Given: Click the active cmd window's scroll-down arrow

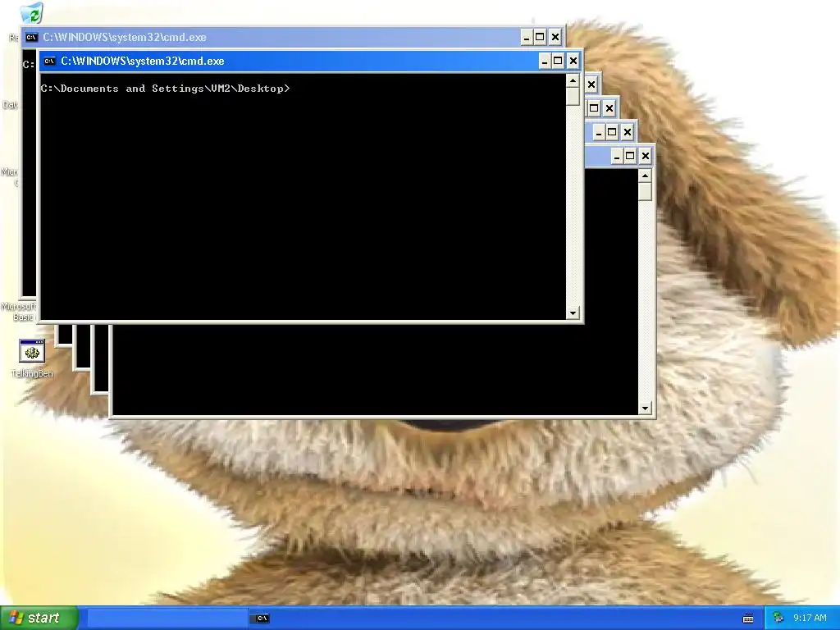Looking at the screenshot, I should point(573,313).
